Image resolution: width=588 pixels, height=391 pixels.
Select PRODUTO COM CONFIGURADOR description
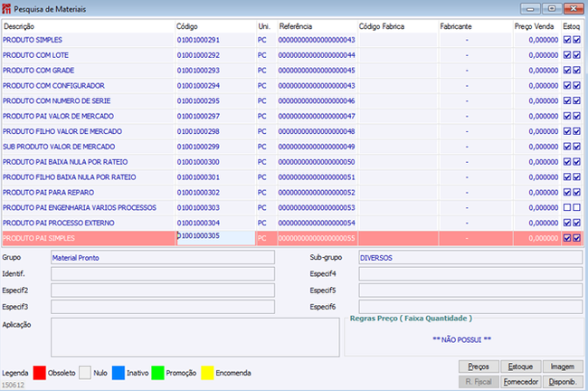[x=53, y=86]
